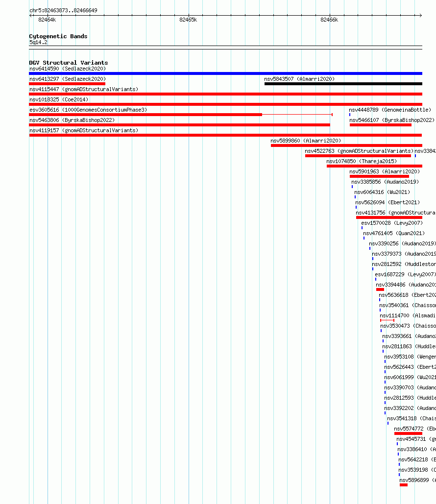
Task: Select nsv1114700 Alsmadi variant label
Action: (408, 315)
